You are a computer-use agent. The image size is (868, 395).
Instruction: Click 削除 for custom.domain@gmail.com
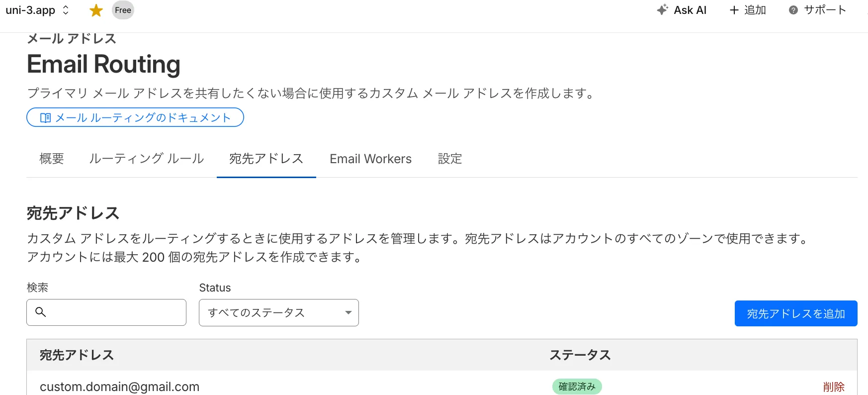point(834,387)
